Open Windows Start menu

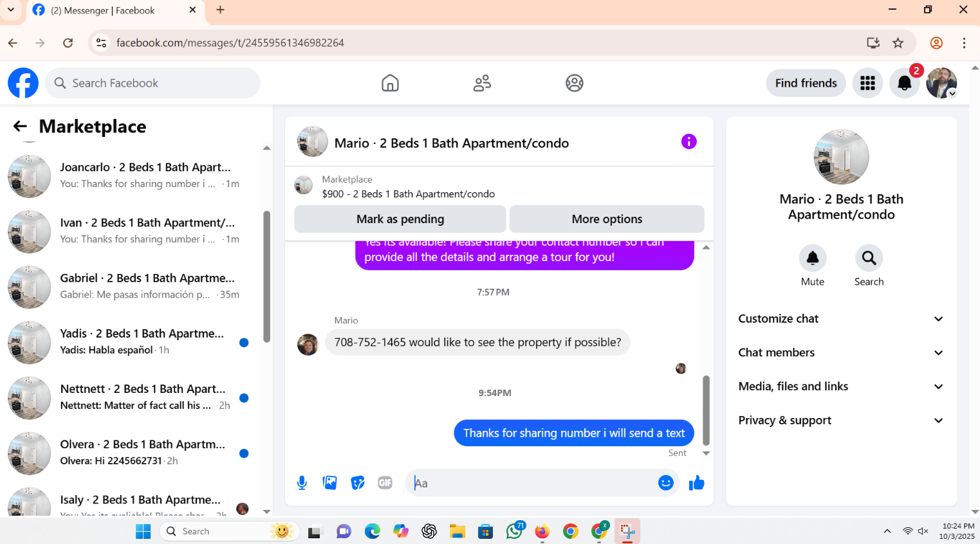point(143,531)
